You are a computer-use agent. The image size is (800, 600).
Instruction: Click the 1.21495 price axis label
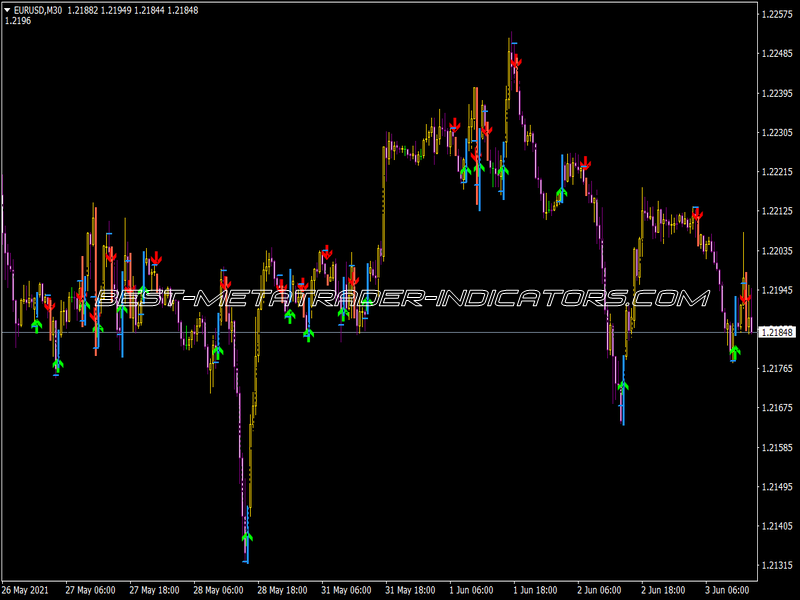coord(777,487)
